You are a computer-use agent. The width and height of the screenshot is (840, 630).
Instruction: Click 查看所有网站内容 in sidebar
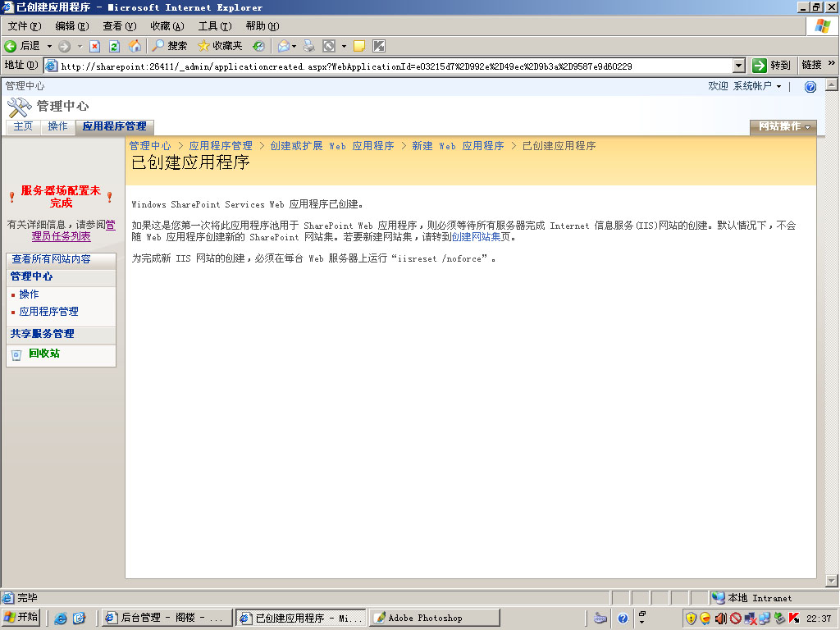[52, 259]
